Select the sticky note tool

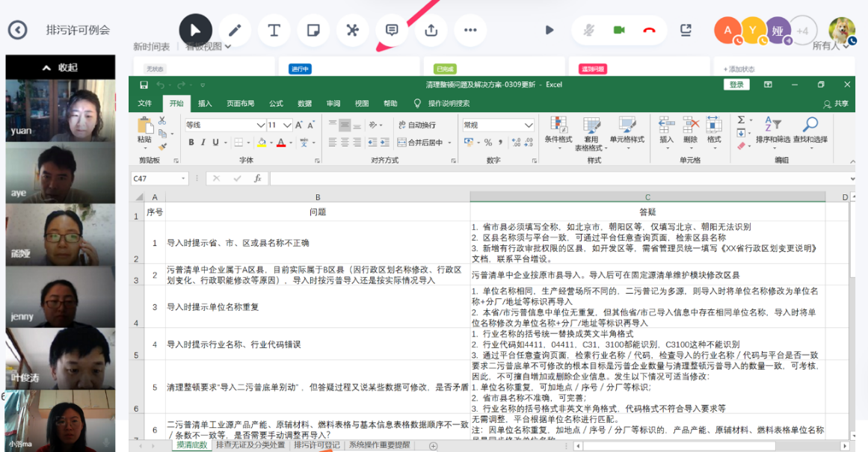(x=313, y=31)
